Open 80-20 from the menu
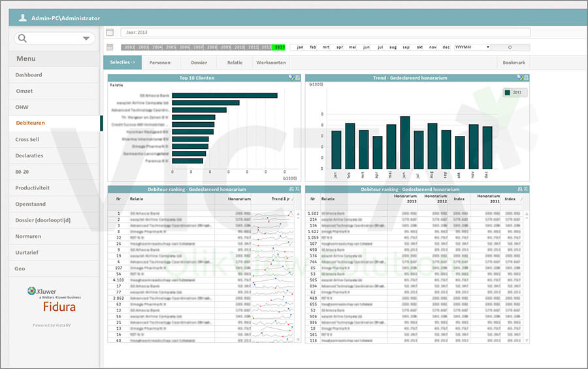The image size is (588, 369). click(54, 171)
